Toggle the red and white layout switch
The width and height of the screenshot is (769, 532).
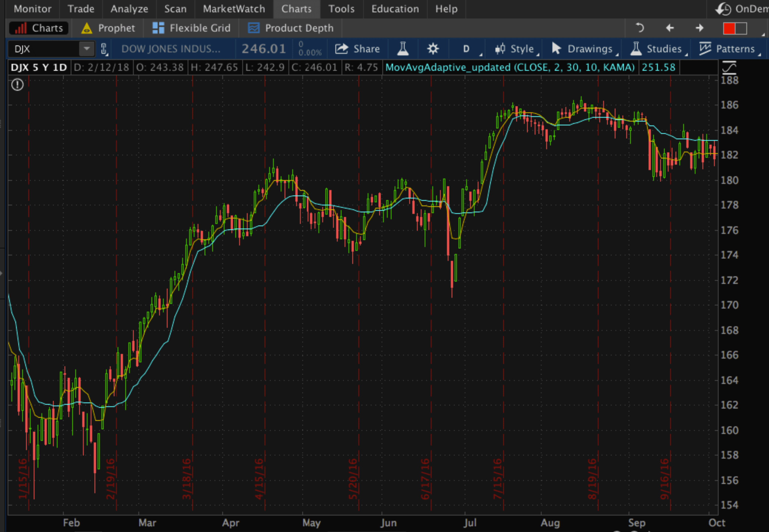(x=735, y=28)
